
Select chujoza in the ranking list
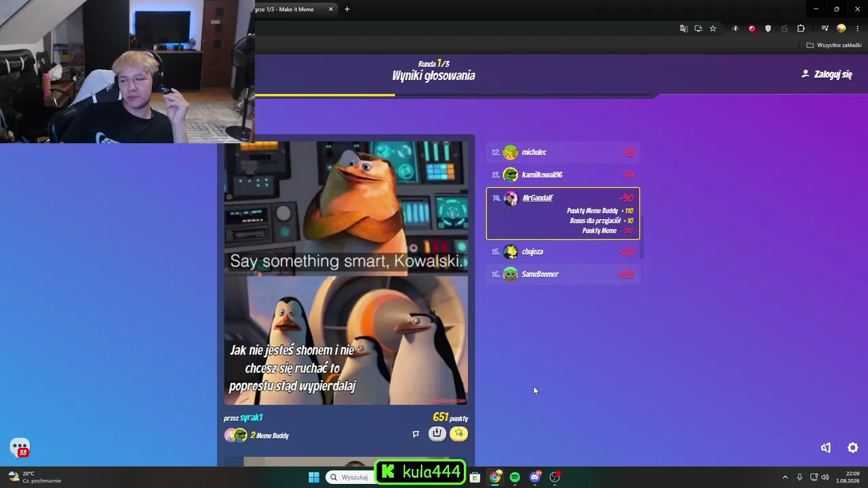tap(563, 252)
